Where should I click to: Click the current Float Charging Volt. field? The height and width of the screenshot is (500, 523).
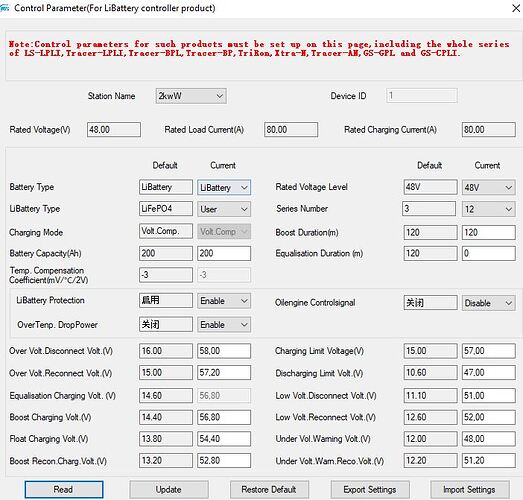(x=224, y=439)
